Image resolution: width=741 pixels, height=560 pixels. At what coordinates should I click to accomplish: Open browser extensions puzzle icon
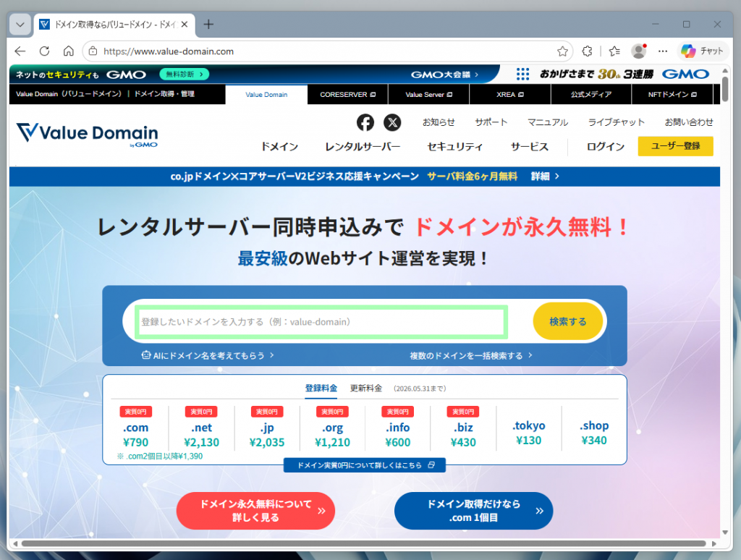pyautogui.click(x=587, y=51)
